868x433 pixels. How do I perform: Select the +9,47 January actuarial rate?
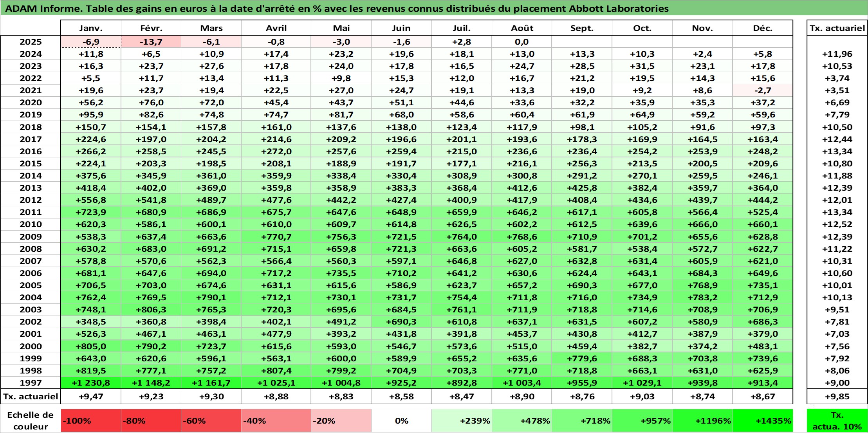tap(91, 396)
